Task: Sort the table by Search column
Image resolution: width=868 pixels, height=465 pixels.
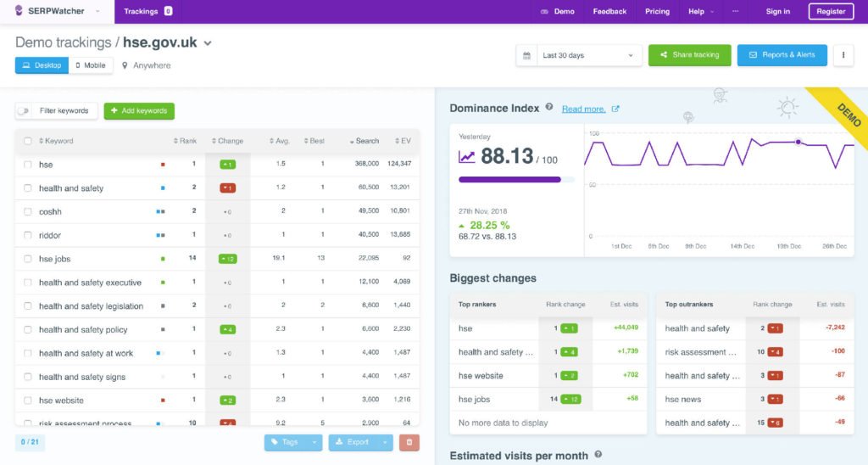Action: [364, 142]
